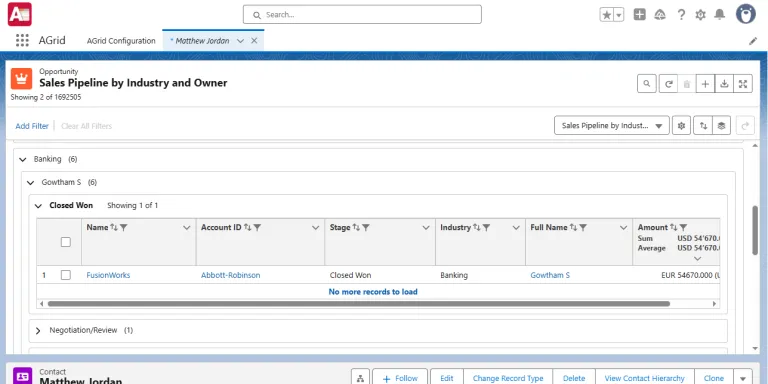
Task: Open the Setup gear icon in header
Action: click(x=700, y=15)
